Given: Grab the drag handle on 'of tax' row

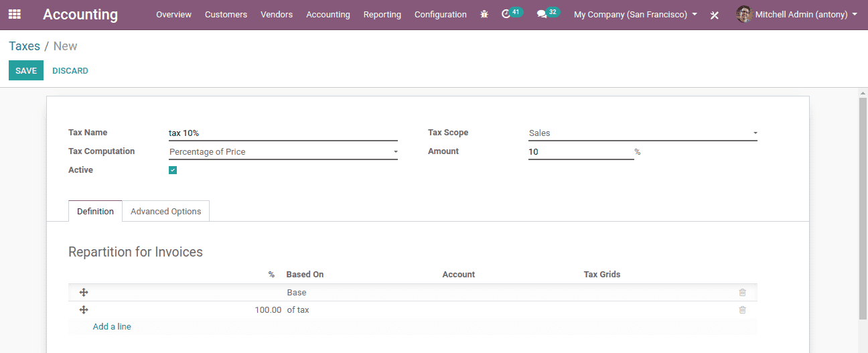Looking at the screenshot, I should coord(84,310).
